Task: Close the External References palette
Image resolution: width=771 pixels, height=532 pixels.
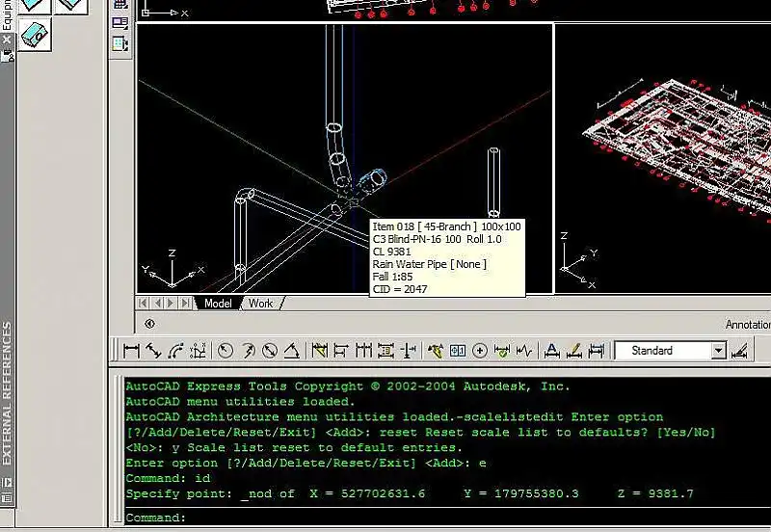Action: click(x=6, y=40)
